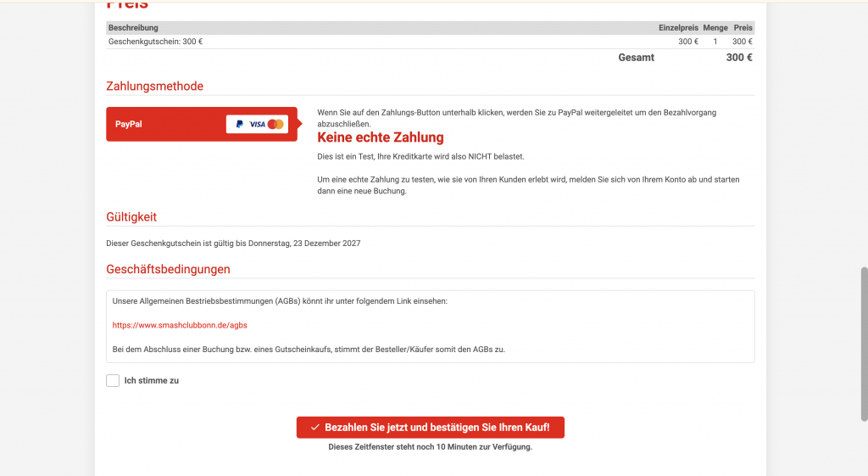Click the Visa logo icon

[257, 124]
